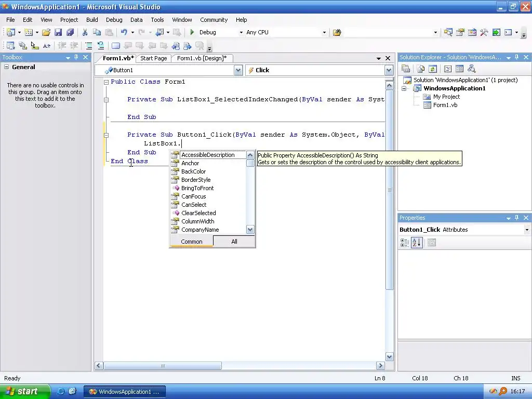Toggle auto-hide pin on Properties panel
The height and width of the screenshot is (399, 532).
pyautogui.click(x=517, y=218)
